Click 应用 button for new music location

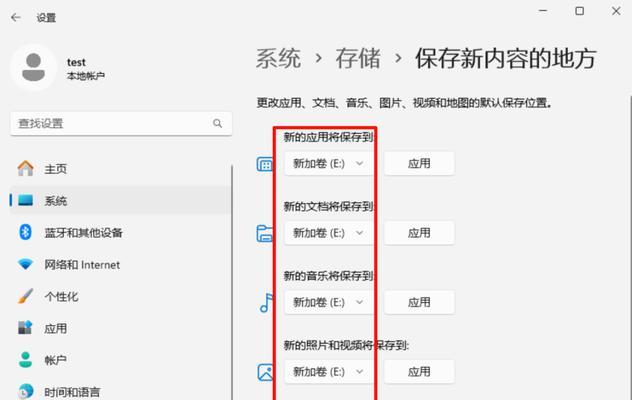pyautogui.click(x=419, y=302)
